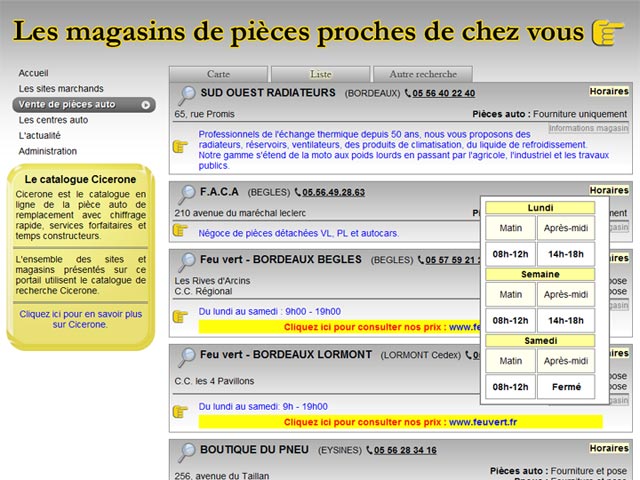The image size is (640, 480).
Task: Open Informations magasin for SUD OUEST RADIATEURS
Action: 588,128
